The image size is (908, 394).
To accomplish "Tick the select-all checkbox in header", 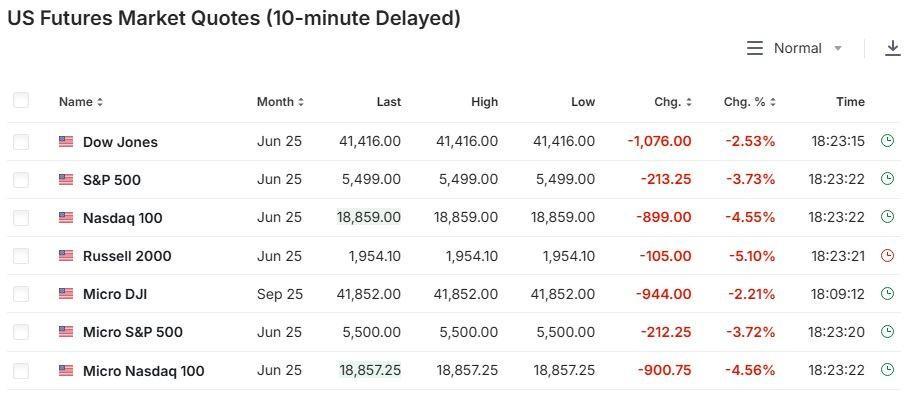I will tap(21, 100).
